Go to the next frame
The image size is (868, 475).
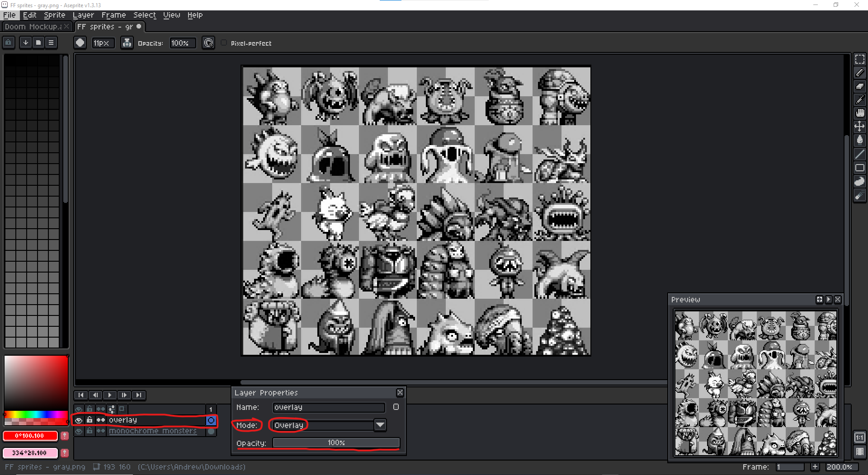124,395
